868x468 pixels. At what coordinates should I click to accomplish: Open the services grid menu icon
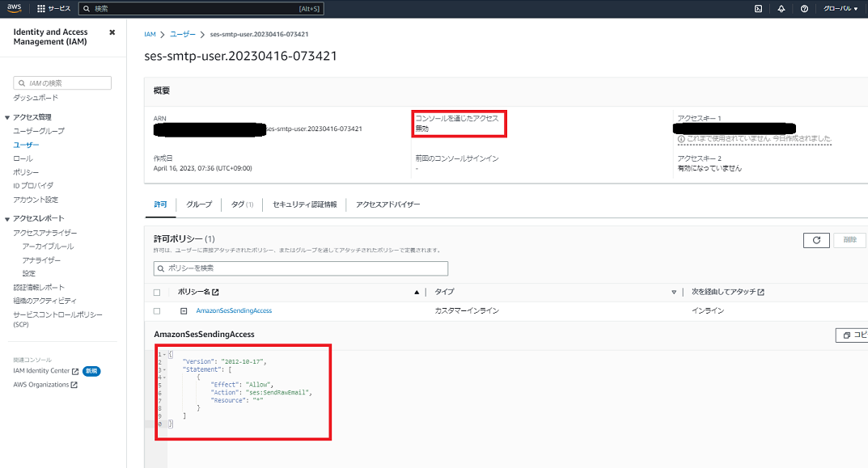click(41, 9)
